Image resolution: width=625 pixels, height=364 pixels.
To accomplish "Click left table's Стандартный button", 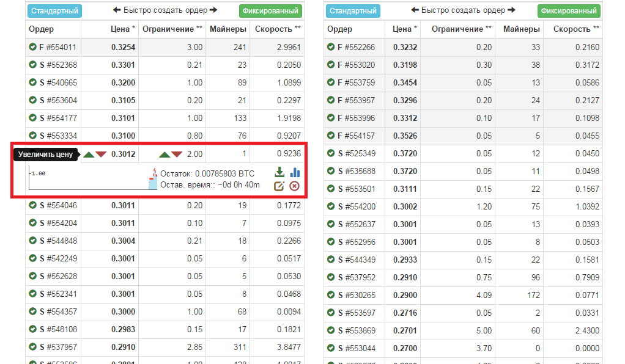I will (x=54, y=11).
